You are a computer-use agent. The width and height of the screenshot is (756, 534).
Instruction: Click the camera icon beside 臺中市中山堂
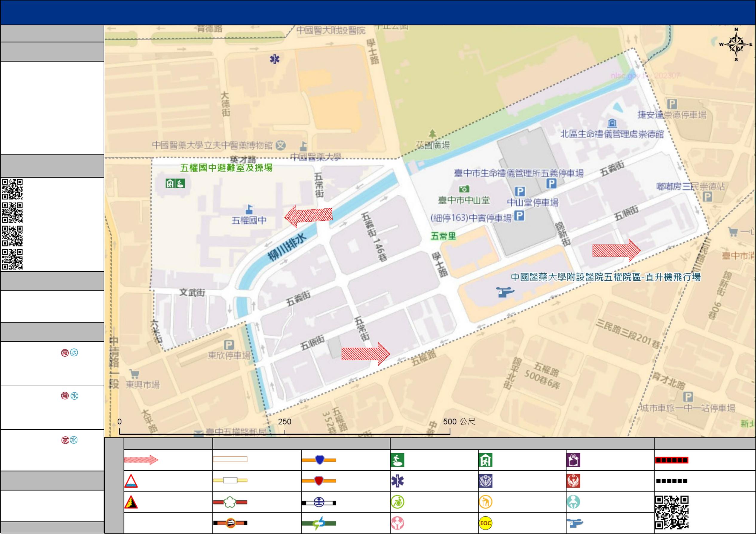coord(464,189)
